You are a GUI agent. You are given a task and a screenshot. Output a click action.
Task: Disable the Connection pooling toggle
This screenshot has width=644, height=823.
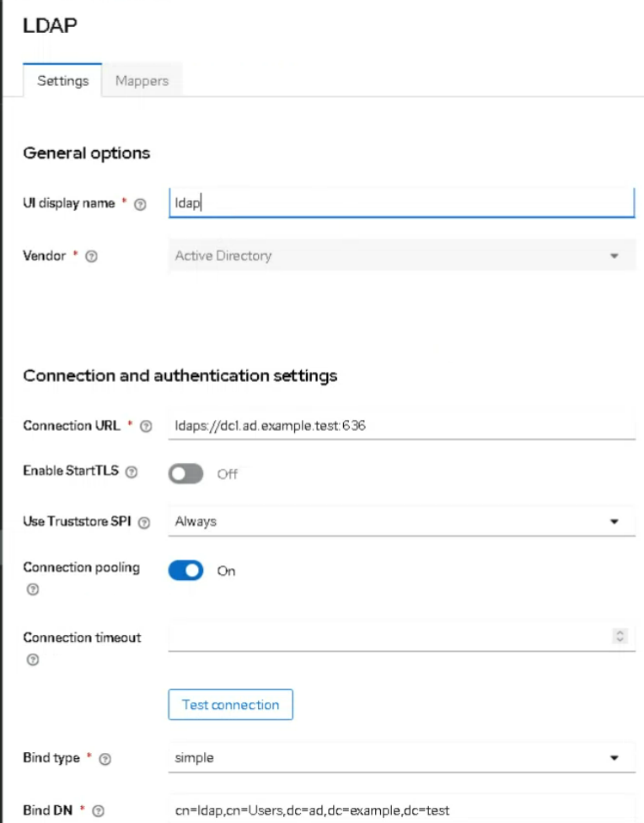[185, 571]
